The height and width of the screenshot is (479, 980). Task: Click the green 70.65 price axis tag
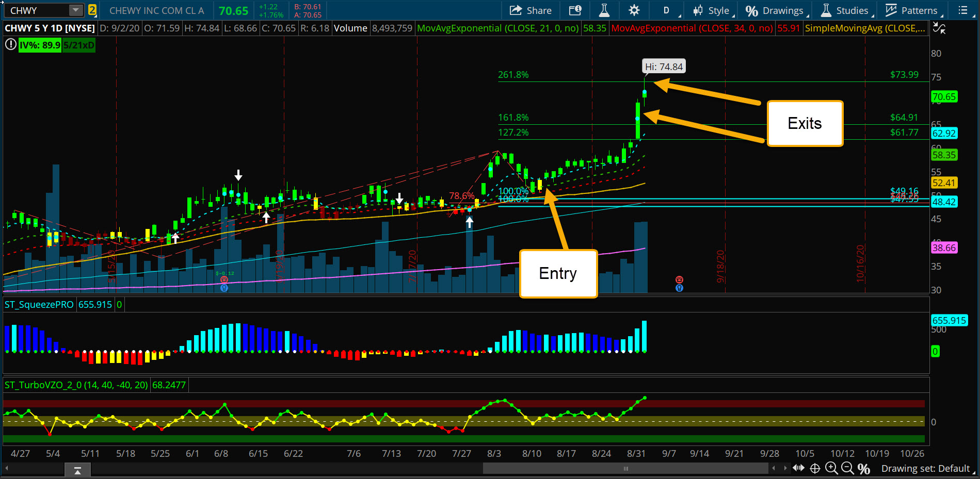coord(944,97)
